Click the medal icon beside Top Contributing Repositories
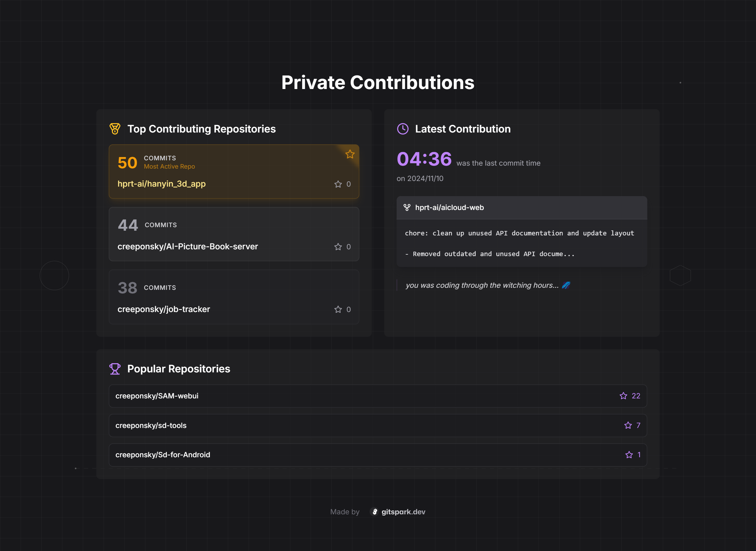The image size is (756, 551). [115, 129]
